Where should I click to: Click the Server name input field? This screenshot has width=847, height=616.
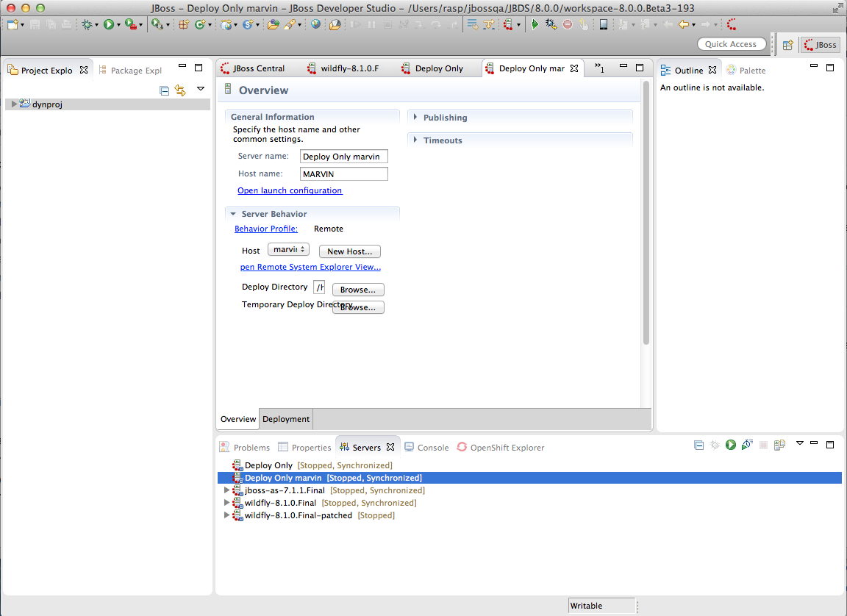[343, 157]
